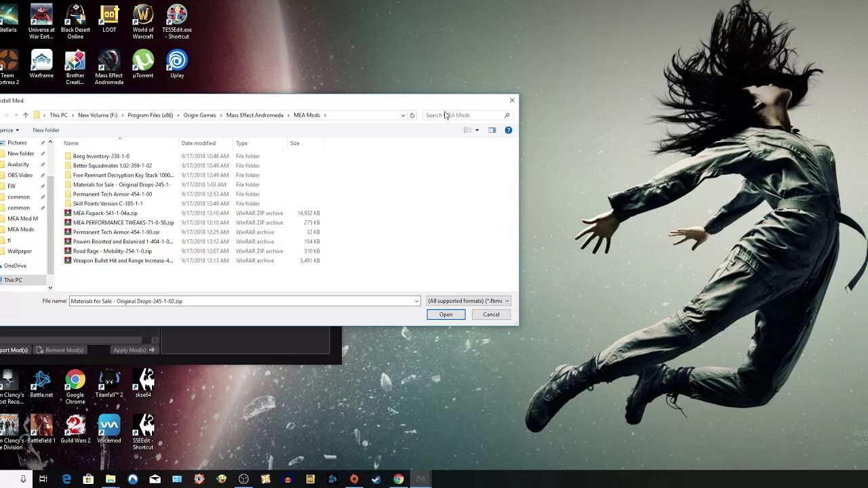Toggle the preview pane icon
The height and width of the screenshot is (488, 868).
point(492,130)
